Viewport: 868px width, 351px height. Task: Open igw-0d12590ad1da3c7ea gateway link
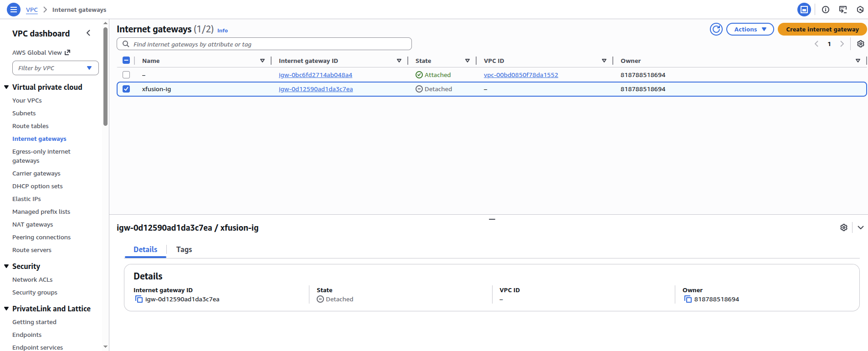point(316,89)
